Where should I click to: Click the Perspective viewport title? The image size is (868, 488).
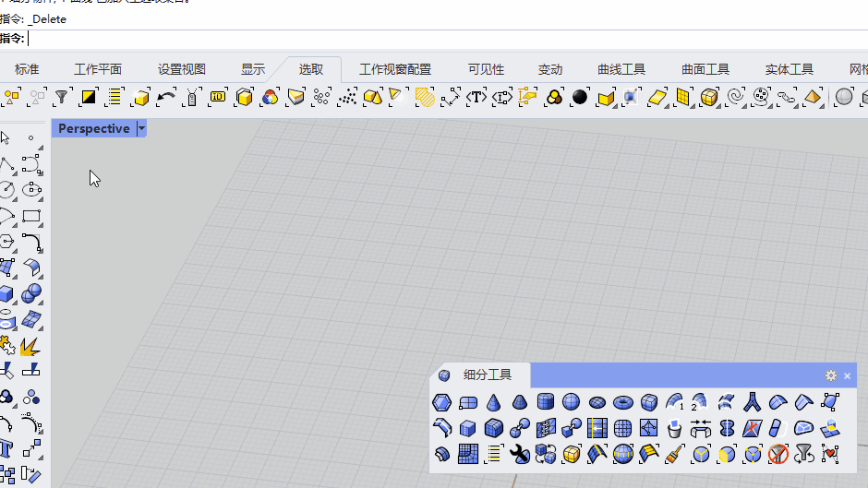93,129
